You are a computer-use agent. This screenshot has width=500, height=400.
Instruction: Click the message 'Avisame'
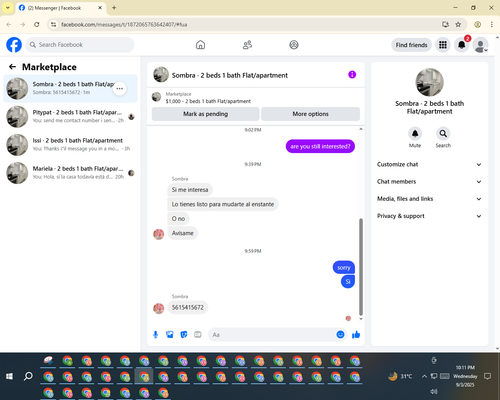pos(182,233)
